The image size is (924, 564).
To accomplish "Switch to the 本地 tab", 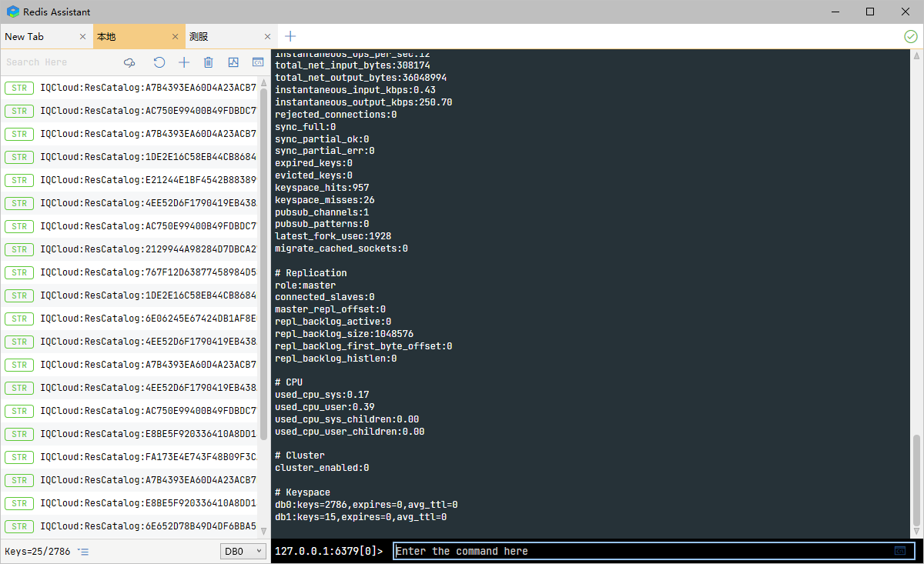I will pyautogui.click(x=139, y=36).
